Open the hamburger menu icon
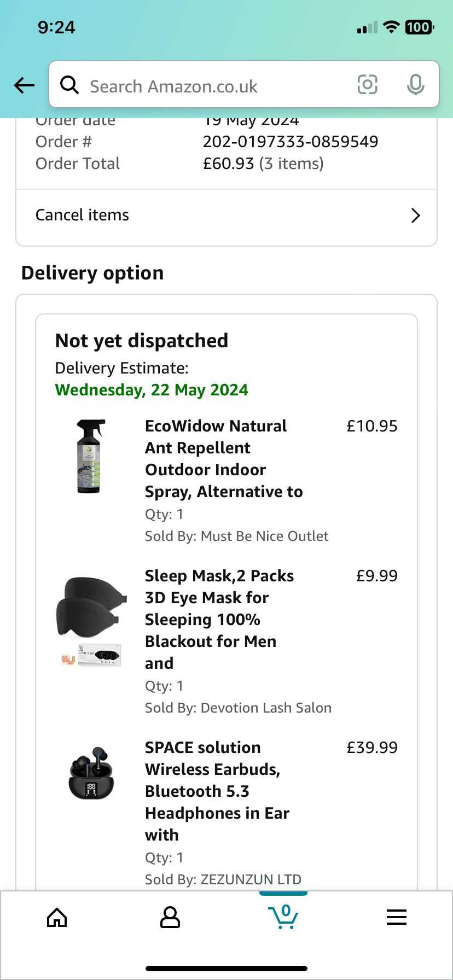 397,917
